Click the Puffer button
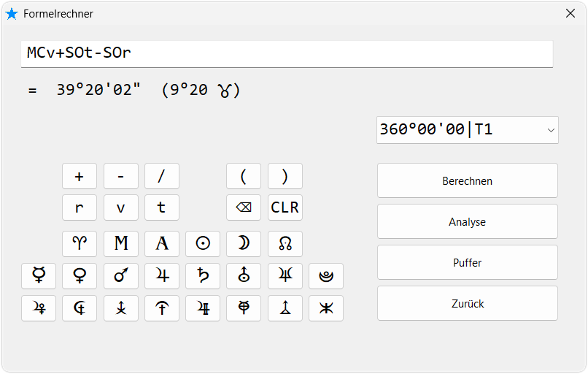588x374 pixels. (468, 262)
